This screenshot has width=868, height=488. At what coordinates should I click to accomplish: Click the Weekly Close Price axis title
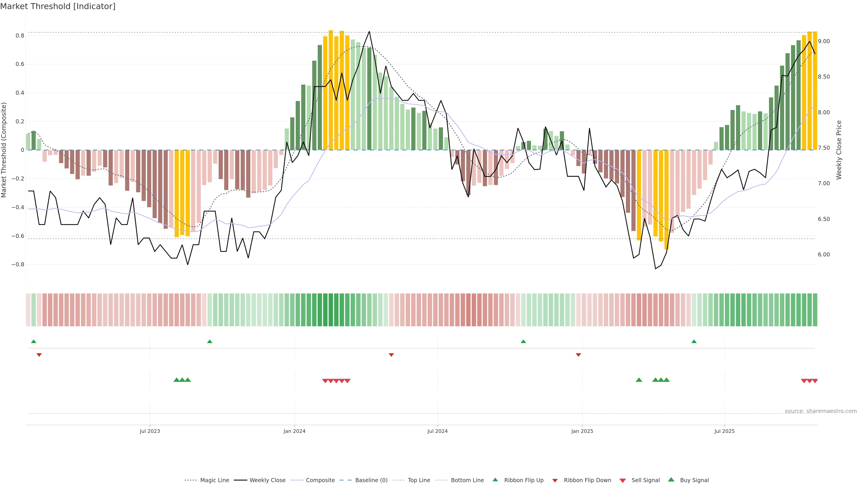(839, 150)
